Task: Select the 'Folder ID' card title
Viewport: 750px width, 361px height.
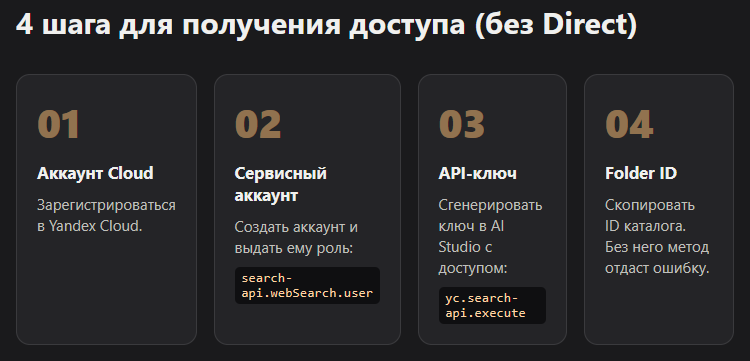Action: 641,173
